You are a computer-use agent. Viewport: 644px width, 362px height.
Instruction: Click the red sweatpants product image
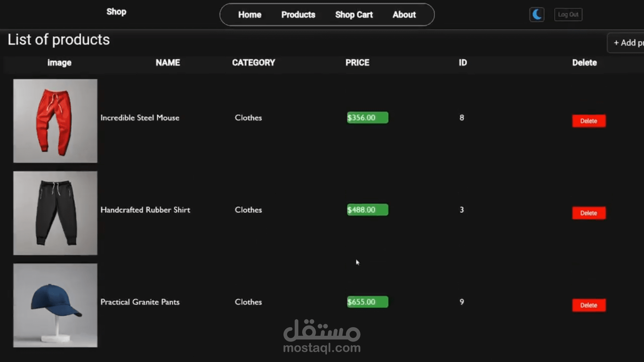point(55,121)
